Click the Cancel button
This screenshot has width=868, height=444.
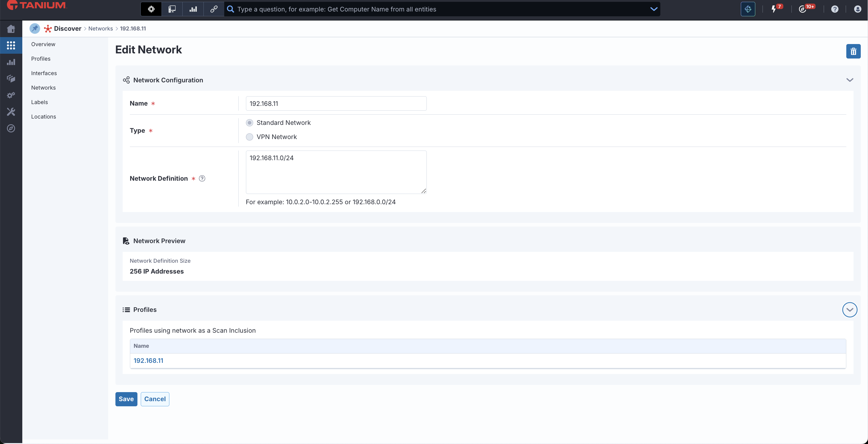(x=155, y=399)
